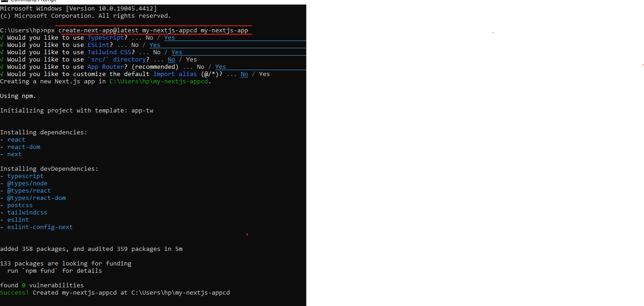This screenshot has height=306, width=644.
Task: Click the 'Microsoft Windows [Version 10.0.19045.4412]' line
Action: coord(78,9)
